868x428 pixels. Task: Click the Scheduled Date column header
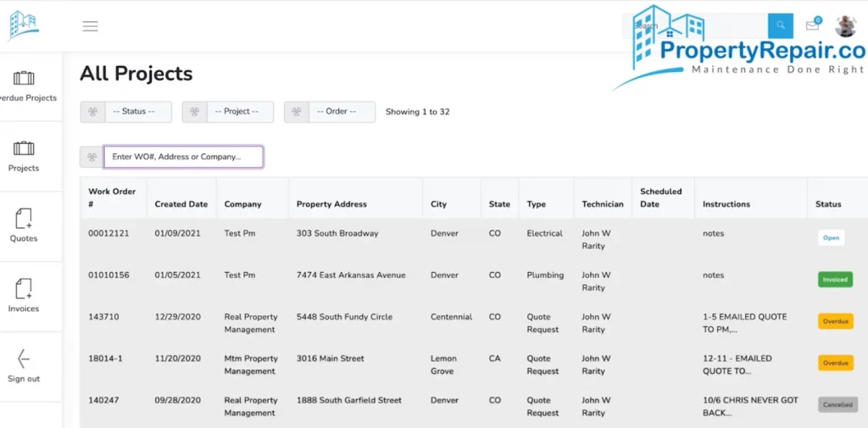[x=661, y=197]
